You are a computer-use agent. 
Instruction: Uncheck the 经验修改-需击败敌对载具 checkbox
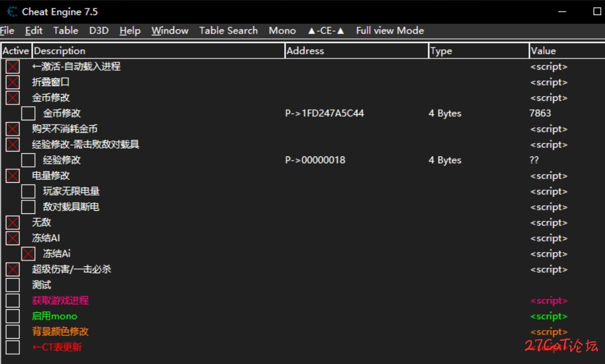click(13, 145)
